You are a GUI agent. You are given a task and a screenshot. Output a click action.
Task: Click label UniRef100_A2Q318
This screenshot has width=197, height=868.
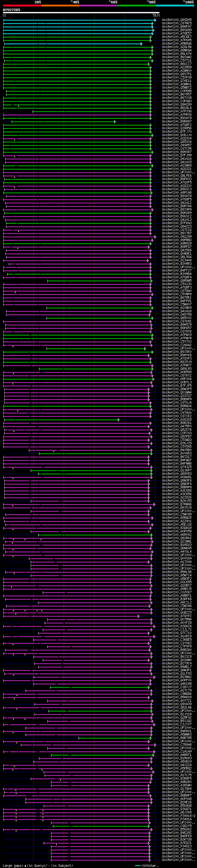[x=177, y=419]
